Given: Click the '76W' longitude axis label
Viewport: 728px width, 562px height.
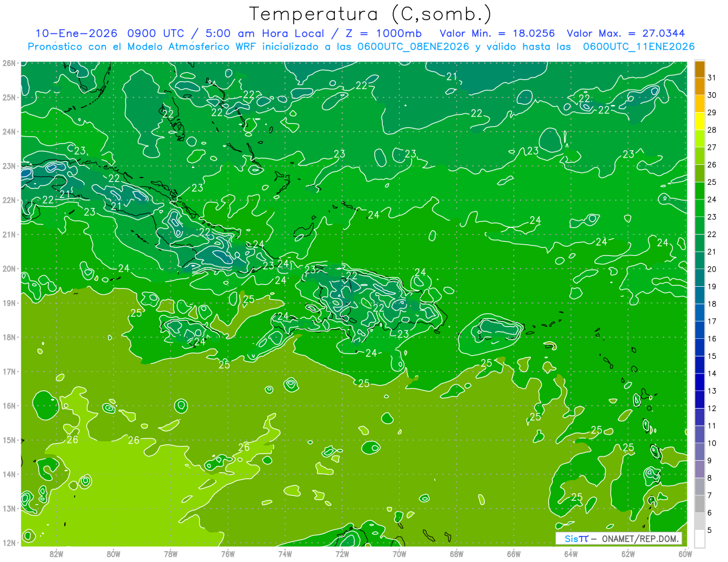Looking at the screenshot, I should pos(228,553).
